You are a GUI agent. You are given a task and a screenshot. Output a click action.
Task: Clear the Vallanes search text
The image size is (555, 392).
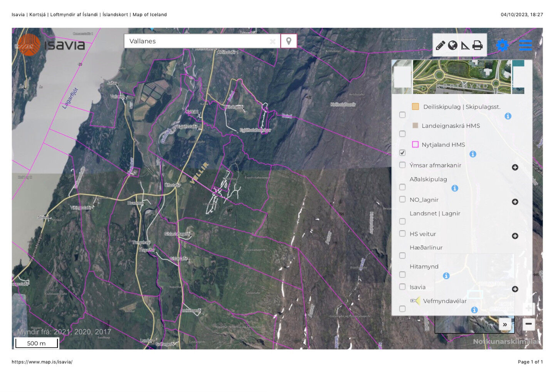pyautogui.click(x=272, y=42)
